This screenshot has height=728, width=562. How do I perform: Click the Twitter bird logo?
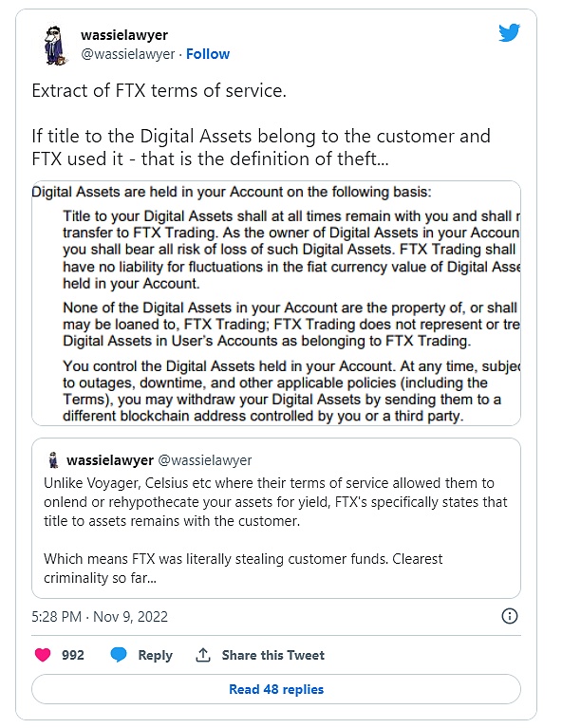pyautogui.click(x=509, y=32)
